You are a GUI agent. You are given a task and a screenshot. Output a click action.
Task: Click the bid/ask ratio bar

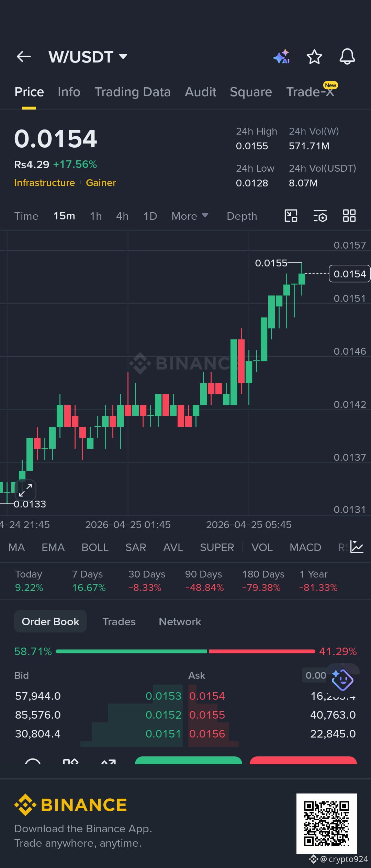pyautogui.click(x=185, y=651)
